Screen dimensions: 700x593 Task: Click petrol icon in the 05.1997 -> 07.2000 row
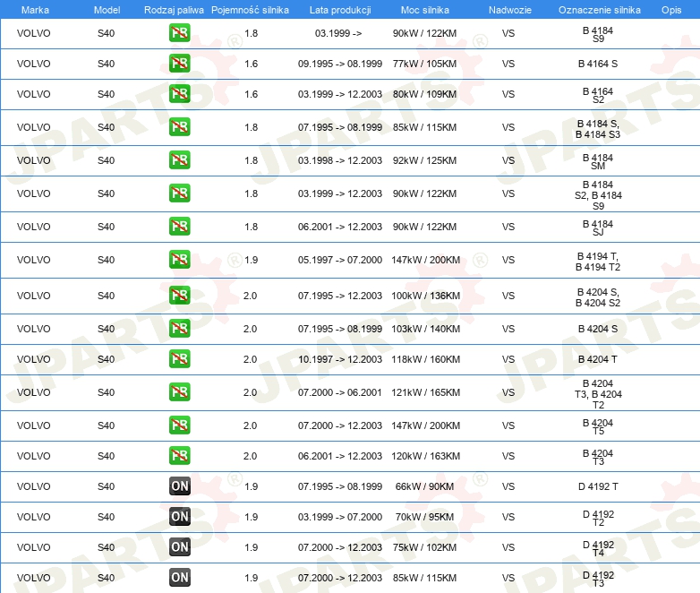(x=179, y=259)
